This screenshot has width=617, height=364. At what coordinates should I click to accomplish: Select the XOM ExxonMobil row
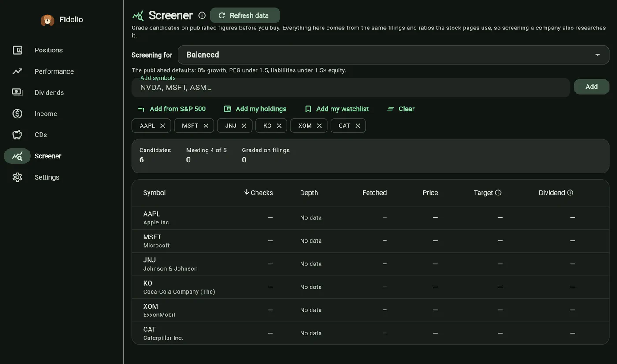click(x=370, y=310)
